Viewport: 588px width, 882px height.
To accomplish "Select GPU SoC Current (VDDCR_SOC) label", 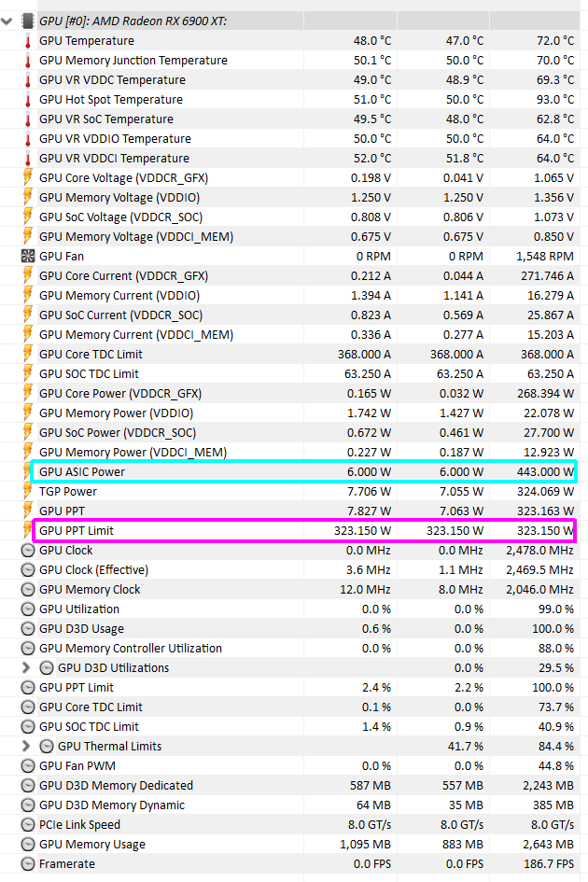I will (120, 315).
